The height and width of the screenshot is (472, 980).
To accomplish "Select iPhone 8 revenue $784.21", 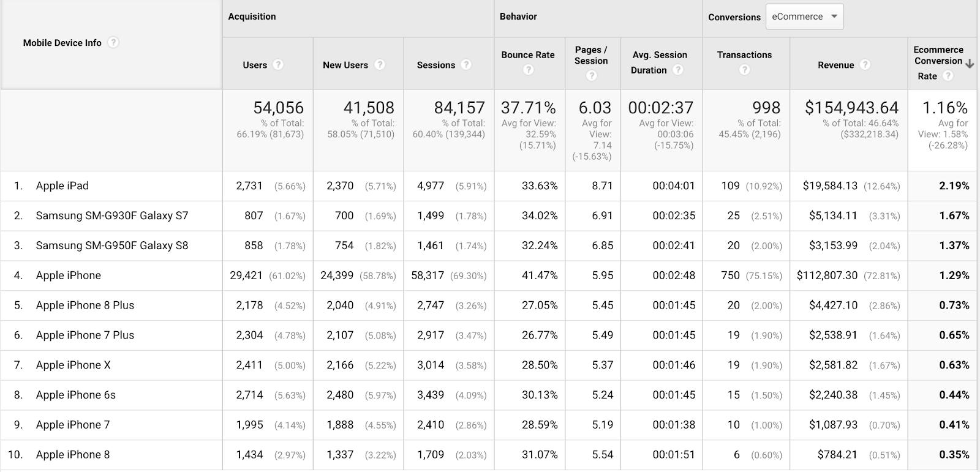I will tap(838, 454).
